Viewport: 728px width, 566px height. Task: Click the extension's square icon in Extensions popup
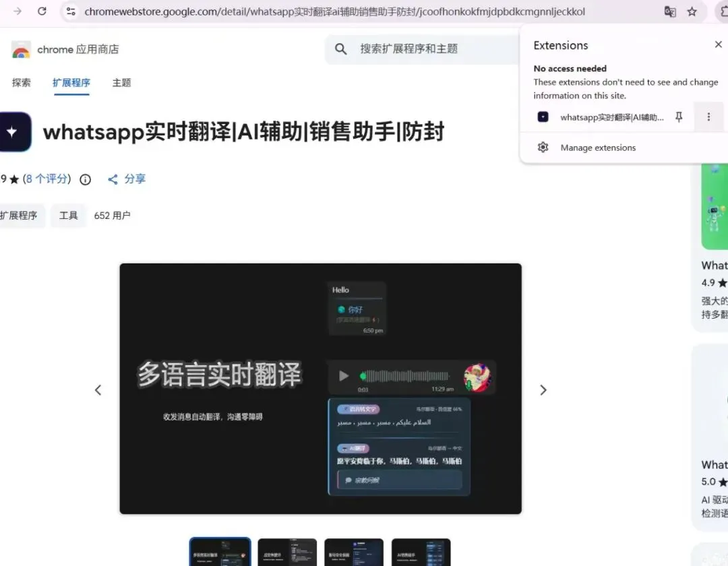(x=543, y=117)
